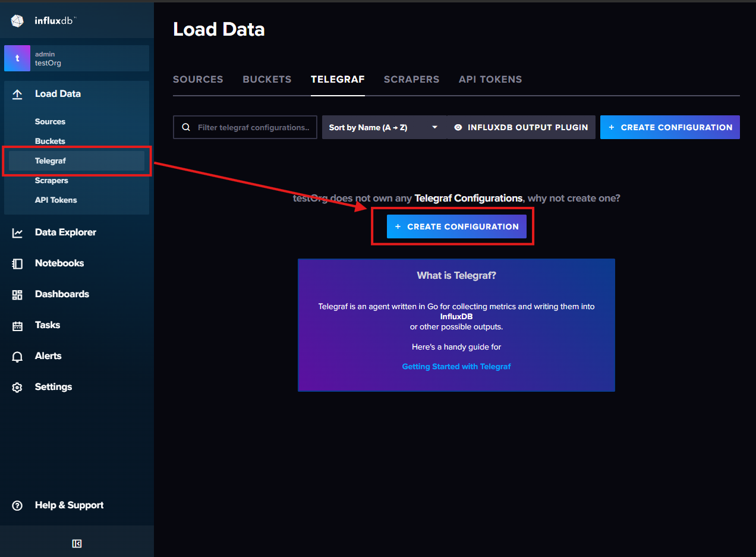756x557 pixels.
Task: Click the Help & Support question icon
Action: click(x=17, y=505)
